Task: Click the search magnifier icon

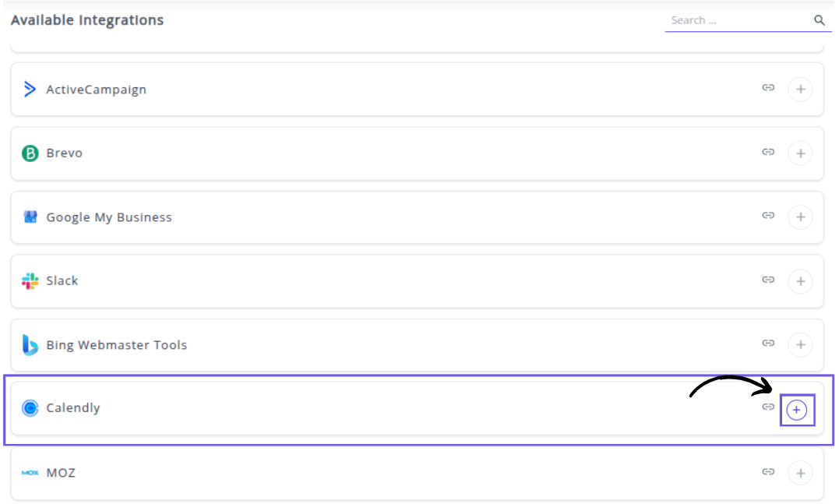Action: 819,20
